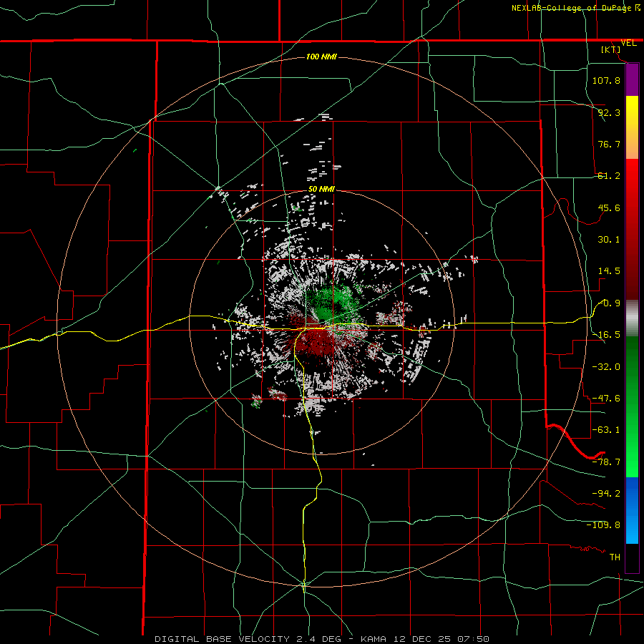Select the 30.1 legend value

609,240
